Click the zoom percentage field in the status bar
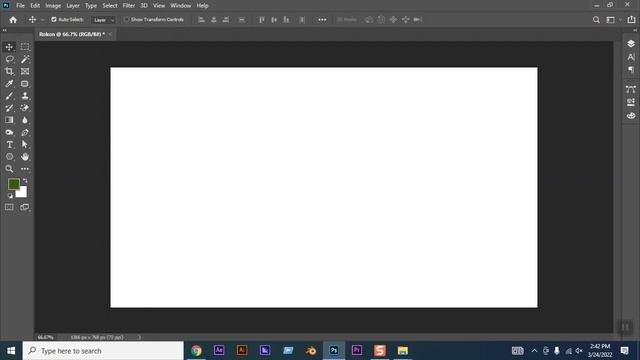This screenshot has height=360, width=640. pyautogui.click(x=46, y=338)
